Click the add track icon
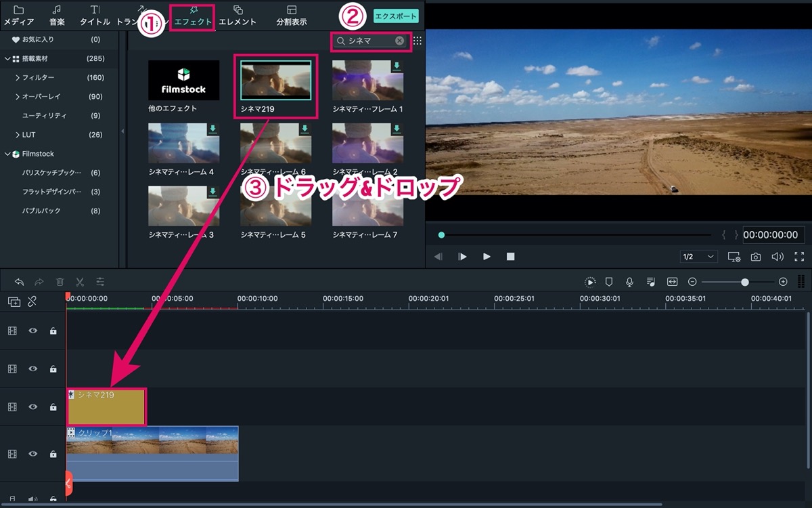812x508 pixels. (14, 302)
